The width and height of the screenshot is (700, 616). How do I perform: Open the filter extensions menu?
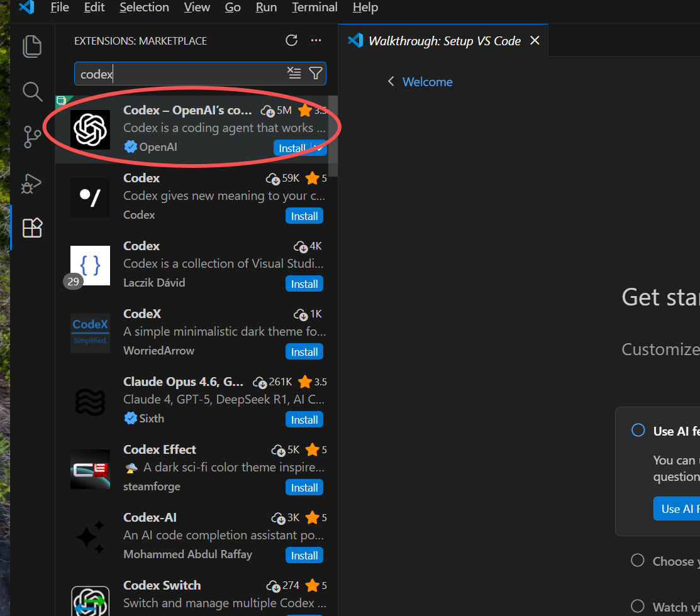(x=316, y=73)
